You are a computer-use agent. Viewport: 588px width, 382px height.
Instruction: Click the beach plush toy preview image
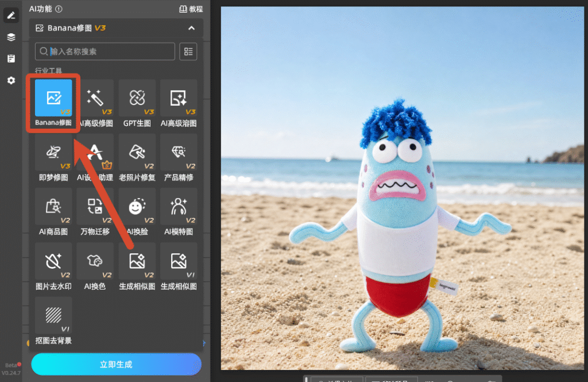coord(403,188)
